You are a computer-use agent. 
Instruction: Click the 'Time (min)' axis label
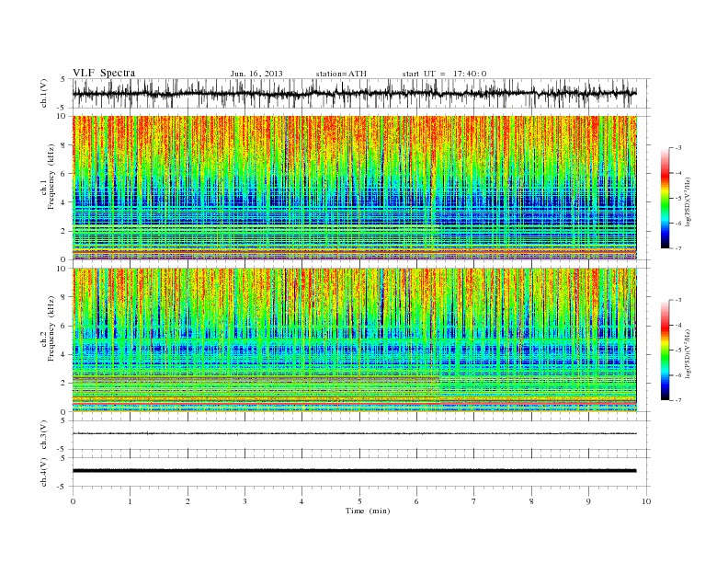(x=368, y=511)
